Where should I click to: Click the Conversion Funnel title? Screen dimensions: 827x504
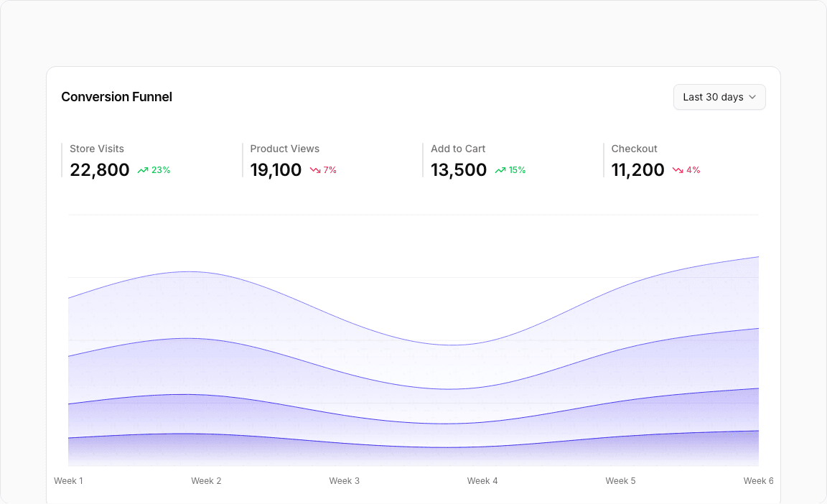[x=117, y=97]
